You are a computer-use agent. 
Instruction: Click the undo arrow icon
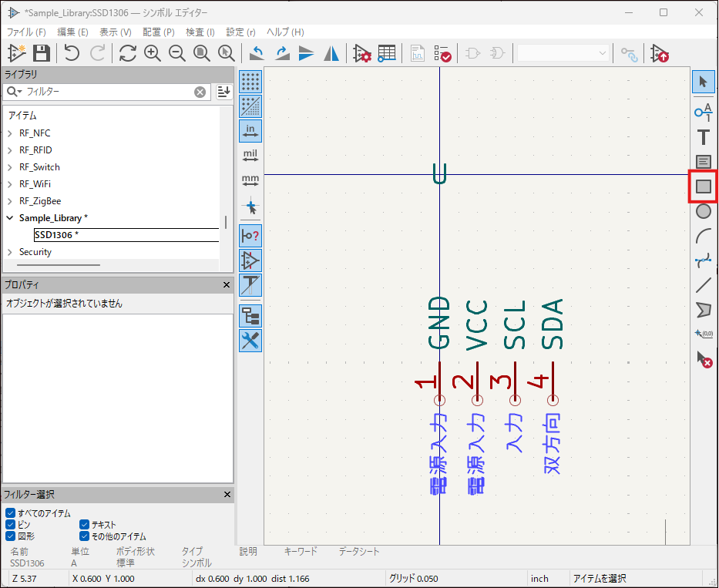tap(72, 53)
